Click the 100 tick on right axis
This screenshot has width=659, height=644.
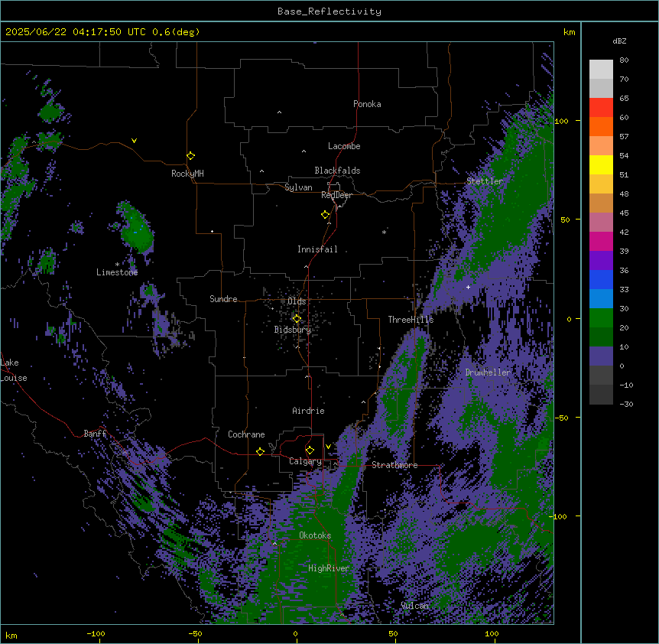click(561, 121)
